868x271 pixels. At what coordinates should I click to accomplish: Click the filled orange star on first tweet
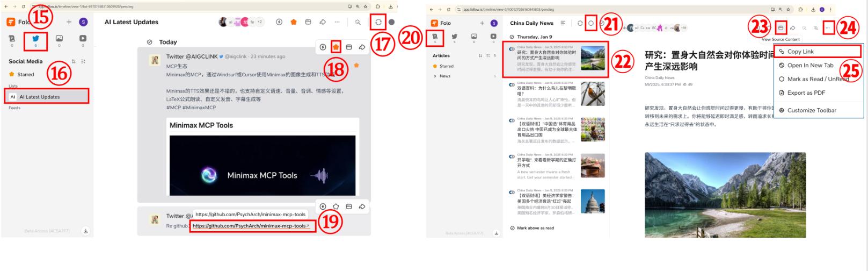pos(336,47)
